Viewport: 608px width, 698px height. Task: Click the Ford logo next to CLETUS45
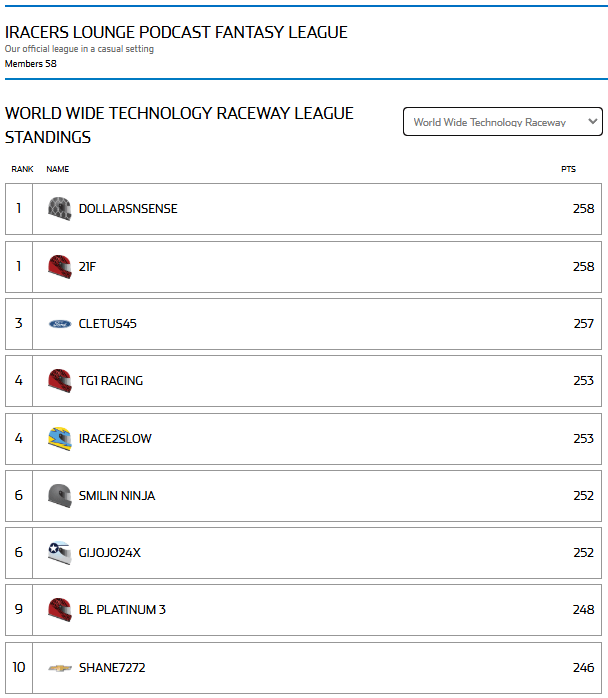[60, 324]
